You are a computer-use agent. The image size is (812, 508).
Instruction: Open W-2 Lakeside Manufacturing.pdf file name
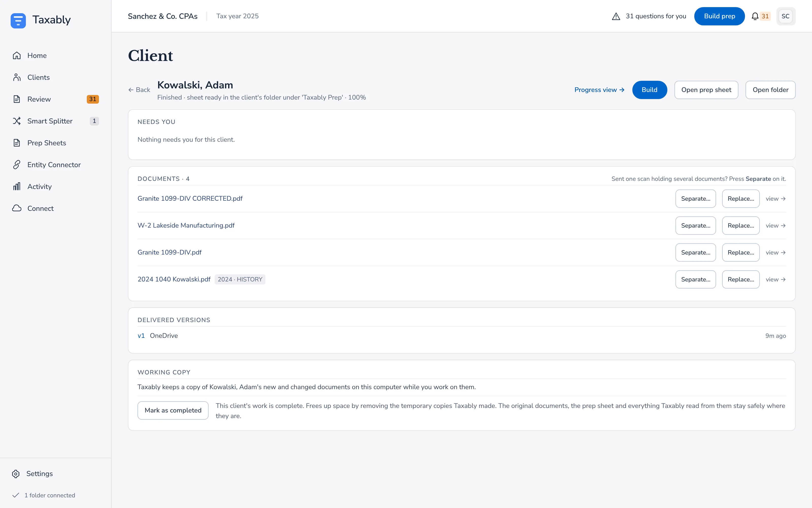coord(186,226)
